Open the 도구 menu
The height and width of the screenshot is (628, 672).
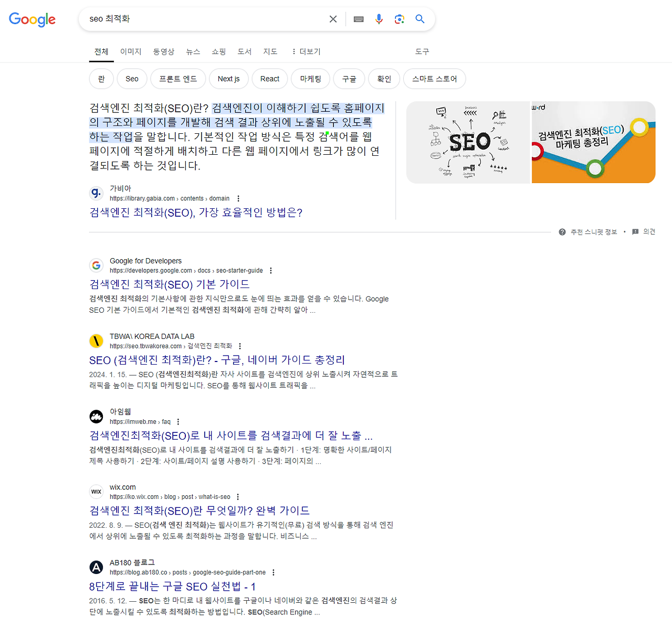[x=422, y=51]
